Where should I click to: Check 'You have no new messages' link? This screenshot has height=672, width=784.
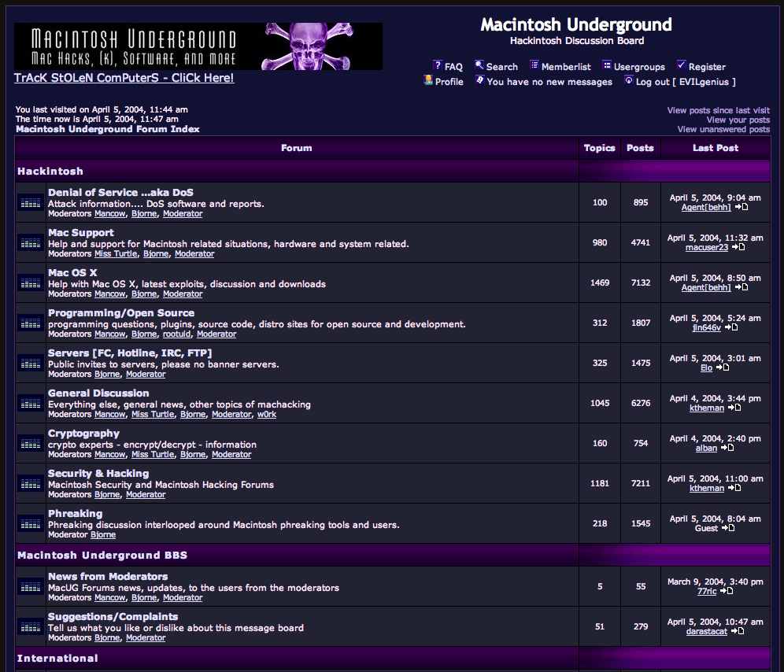tap(549, 82)
